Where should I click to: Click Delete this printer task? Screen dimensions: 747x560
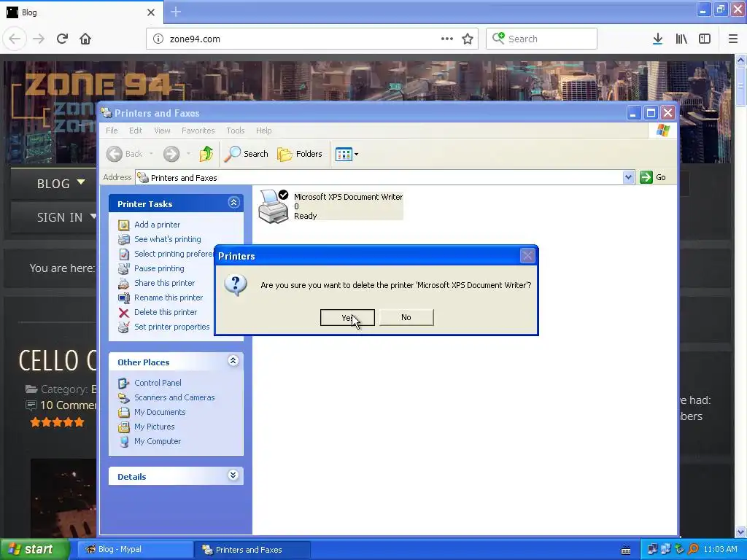pos(166,312)
